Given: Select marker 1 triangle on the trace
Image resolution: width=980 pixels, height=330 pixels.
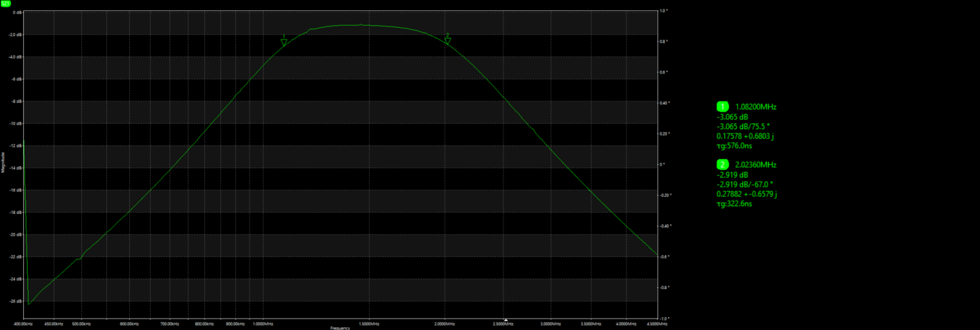Looking at the screenshot, I should (x=284, y=43).
